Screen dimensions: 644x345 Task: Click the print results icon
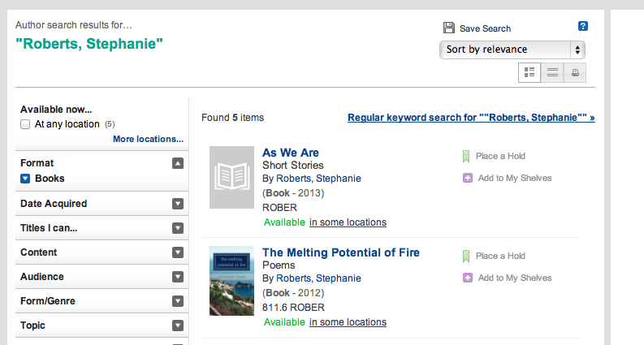click(x=575, y=72)
